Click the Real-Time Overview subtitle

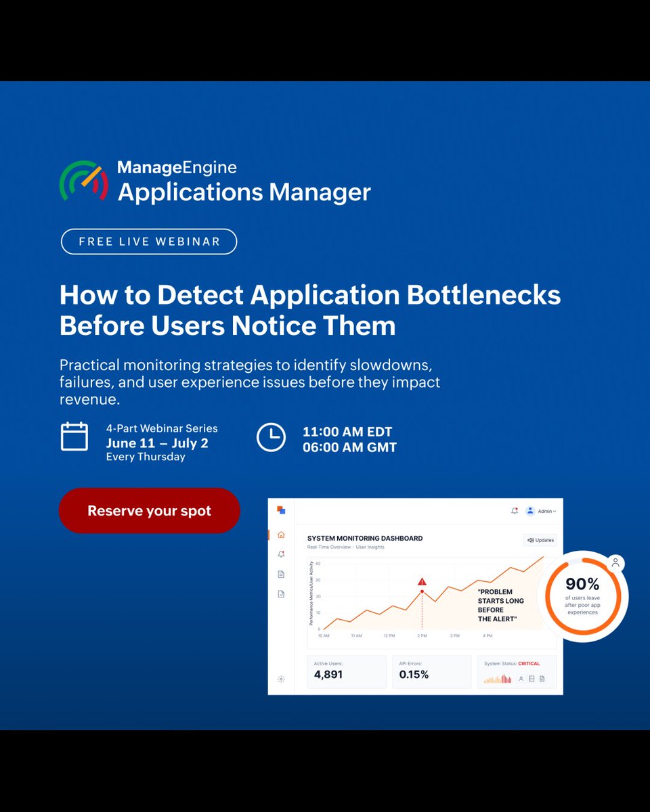(x=329, y=547)
